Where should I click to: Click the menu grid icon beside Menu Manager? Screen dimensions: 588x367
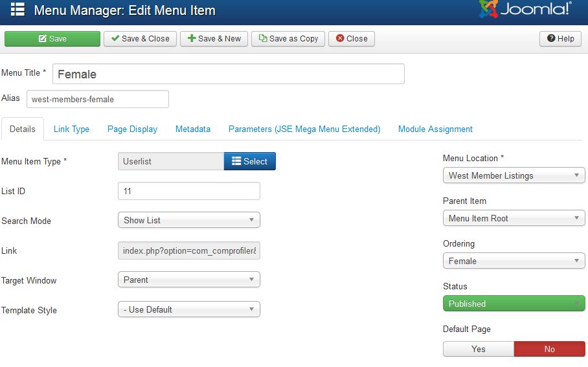17,9
